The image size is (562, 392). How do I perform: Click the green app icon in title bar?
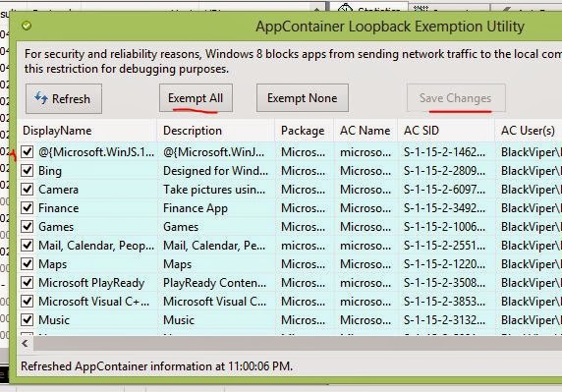coord(27,26)
